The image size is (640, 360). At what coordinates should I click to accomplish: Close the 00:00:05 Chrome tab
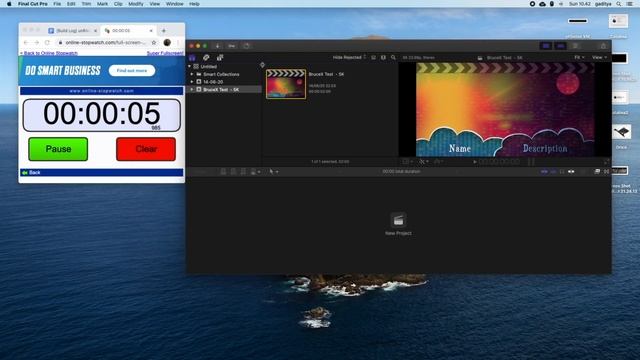click(151, 31)
